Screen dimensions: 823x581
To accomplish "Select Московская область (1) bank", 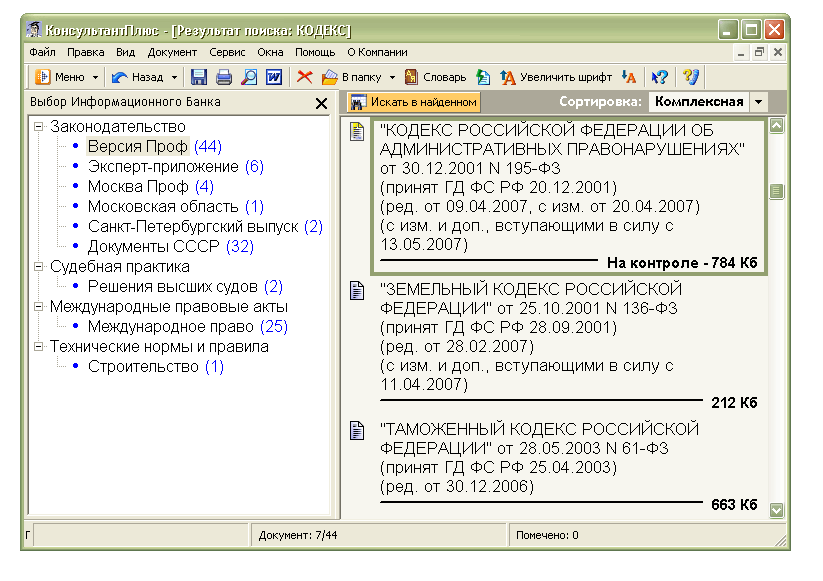I will (175, 206).
